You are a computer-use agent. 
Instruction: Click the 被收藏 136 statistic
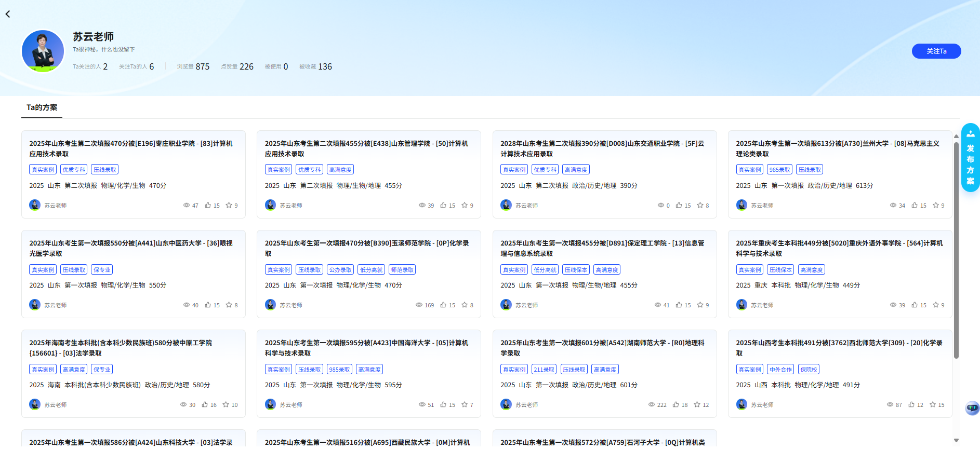pyautogui.click(x=315, y=66)
